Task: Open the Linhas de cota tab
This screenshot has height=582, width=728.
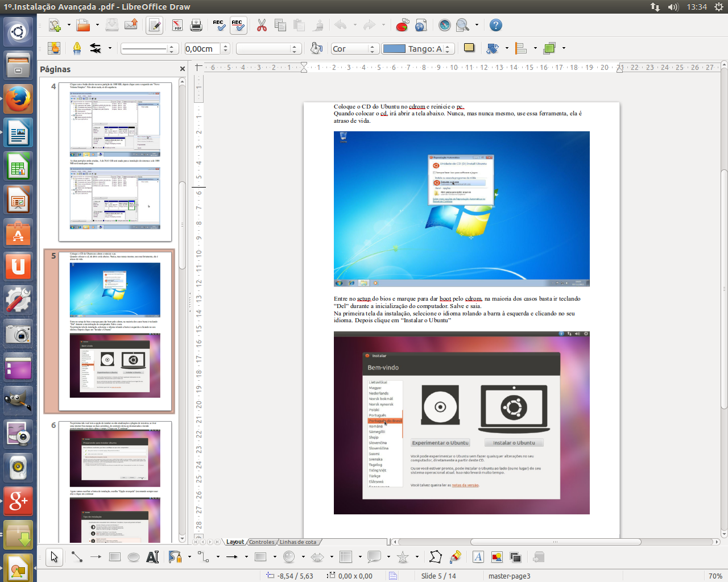Action: click(298, 542)
